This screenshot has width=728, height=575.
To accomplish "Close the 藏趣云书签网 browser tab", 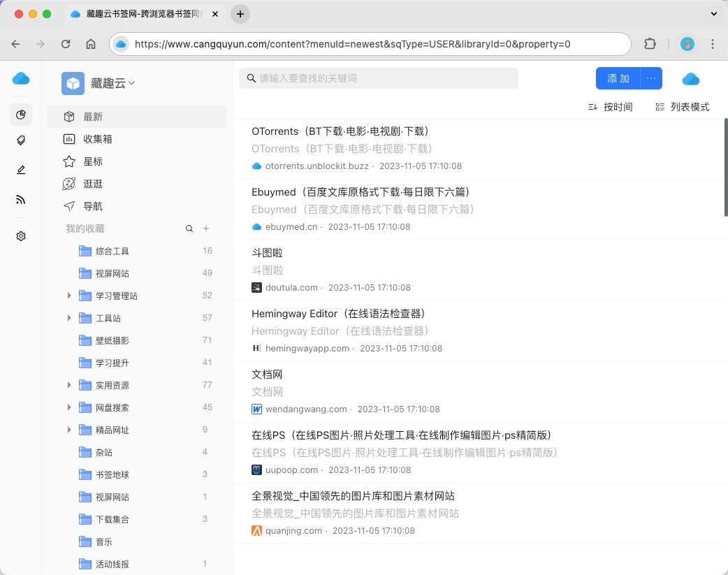I will [215, 14].
